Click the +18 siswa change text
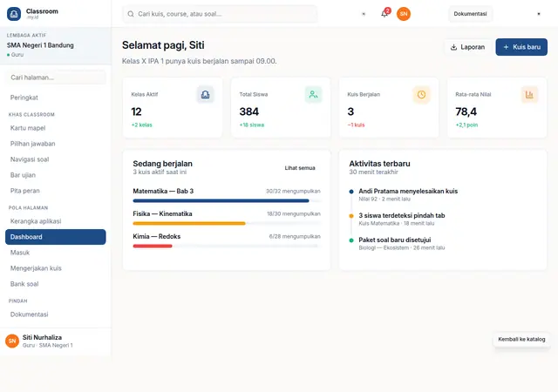 coord(252,125)
